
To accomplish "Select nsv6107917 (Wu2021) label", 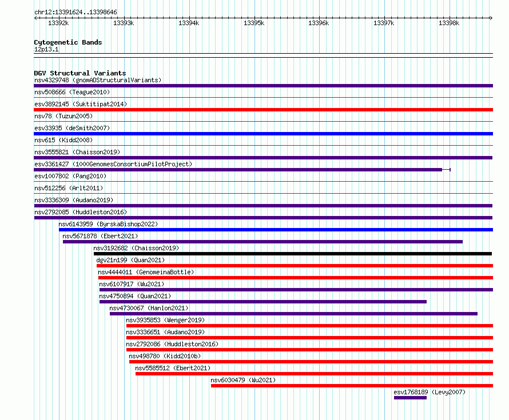I will (132, 284).
